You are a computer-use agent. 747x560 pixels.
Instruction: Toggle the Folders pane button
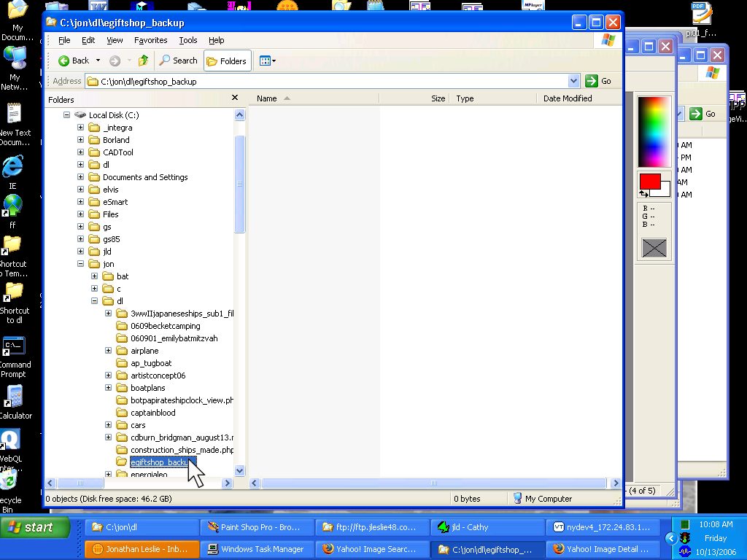(227, 61)
